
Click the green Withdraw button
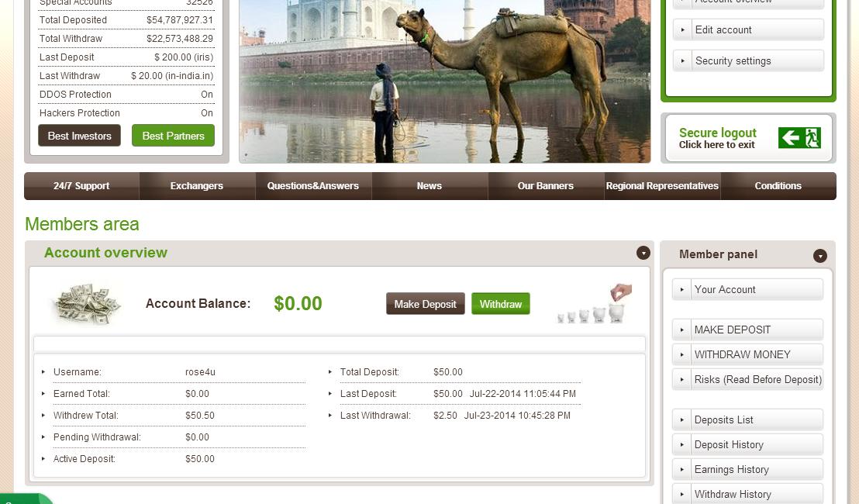[501, 304]
